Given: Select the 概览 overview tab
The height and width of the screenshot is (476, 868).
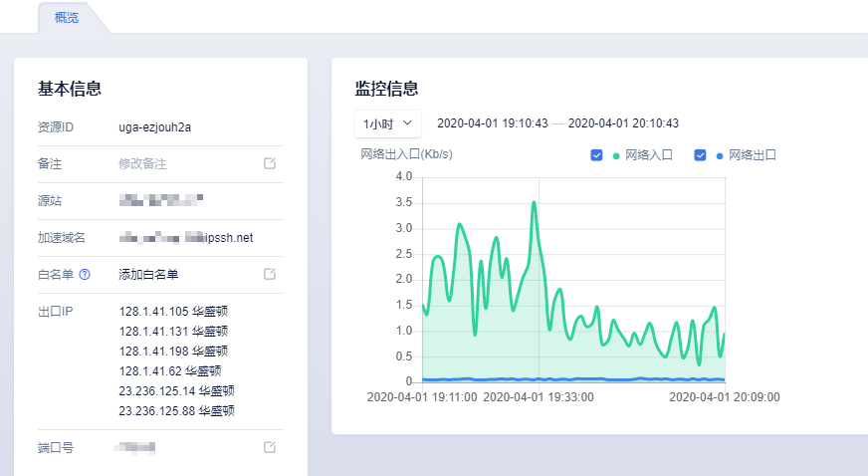Looking at the screenshot, I should pyautogui.click(x=67, y=18).
